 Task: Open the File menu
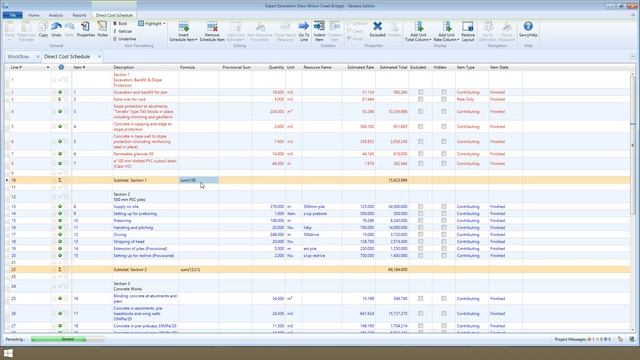tap(13, 15)
